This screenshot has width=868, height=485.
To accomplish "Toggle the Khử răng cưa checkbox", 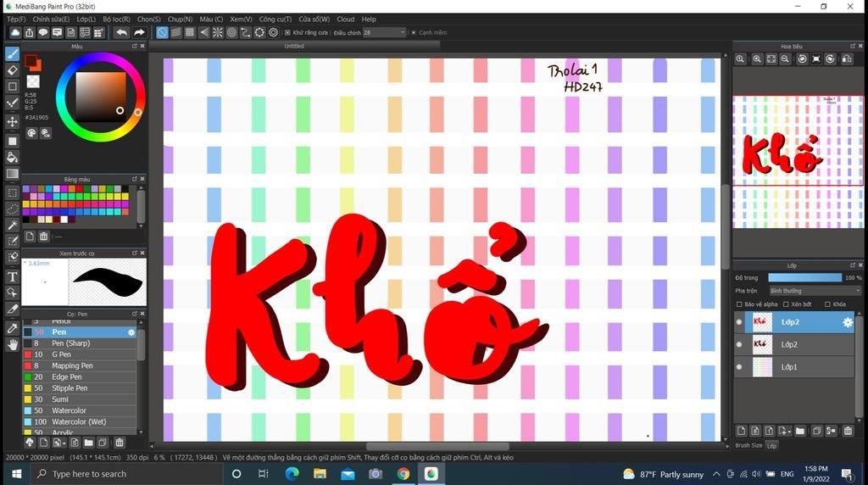I will tap(287, 33).
